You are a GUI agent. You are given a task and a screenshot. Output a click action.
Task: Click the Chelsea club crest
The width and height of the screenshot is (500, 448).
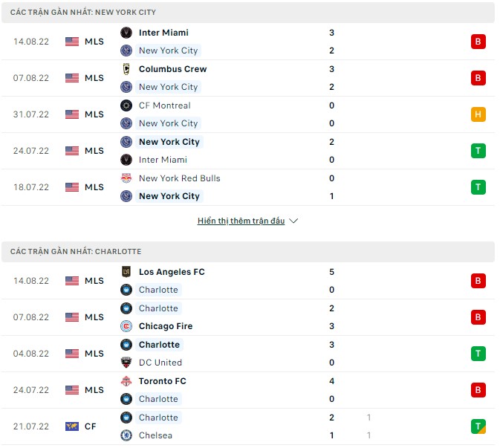pos(126,435)
